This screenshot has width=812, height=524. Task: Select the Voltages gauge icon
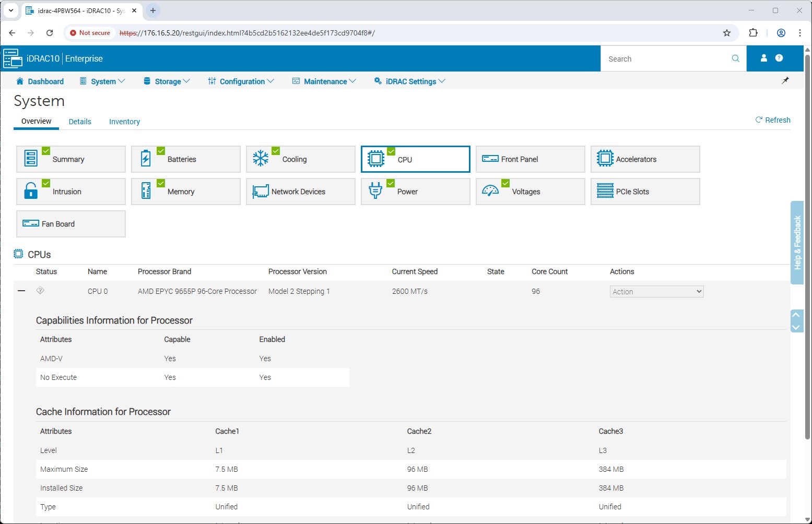490,191
